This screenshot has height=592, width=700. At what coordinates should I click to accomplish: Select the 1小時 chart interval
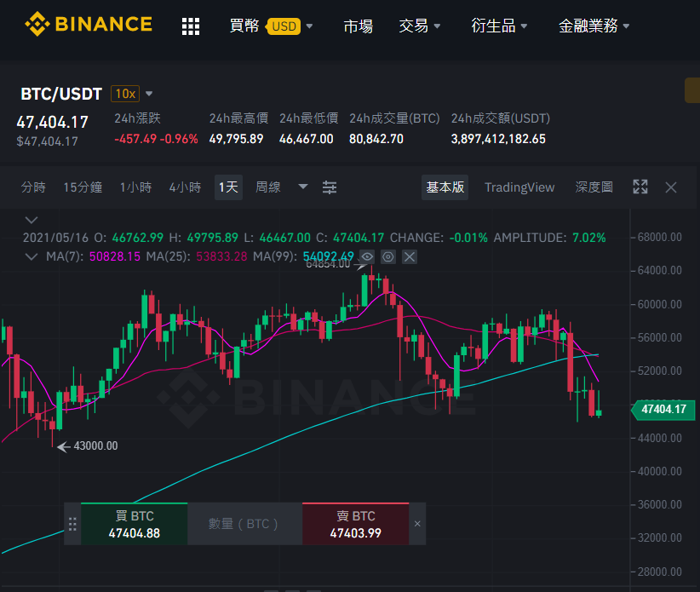135,187
